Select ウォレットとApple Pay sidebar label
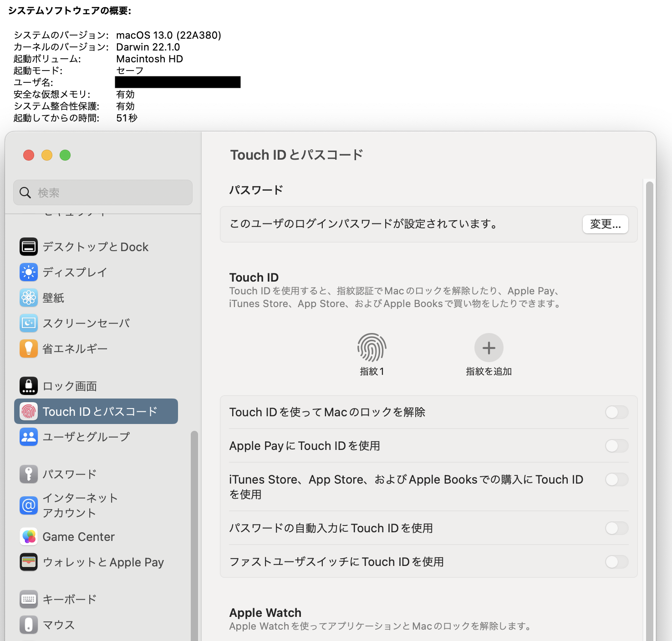 pyautogui.click(x=103, y=562)
